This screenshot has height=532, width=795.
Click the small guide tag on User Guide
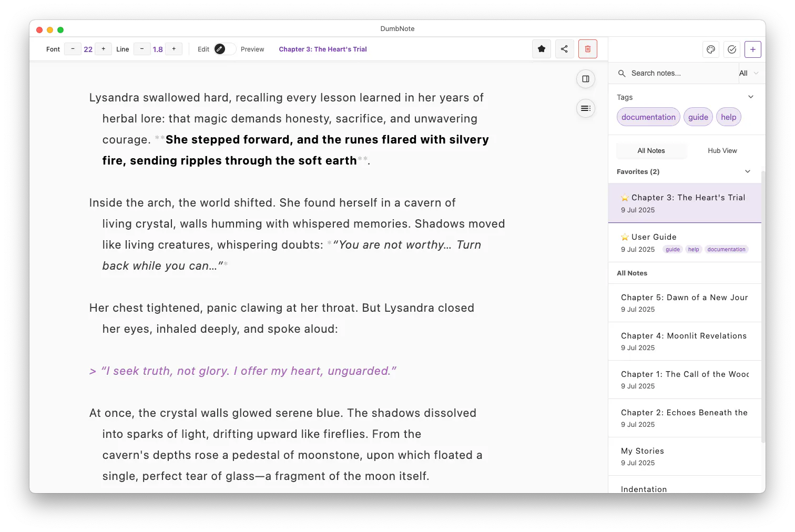pyautogui.click(x=672, y=250)
